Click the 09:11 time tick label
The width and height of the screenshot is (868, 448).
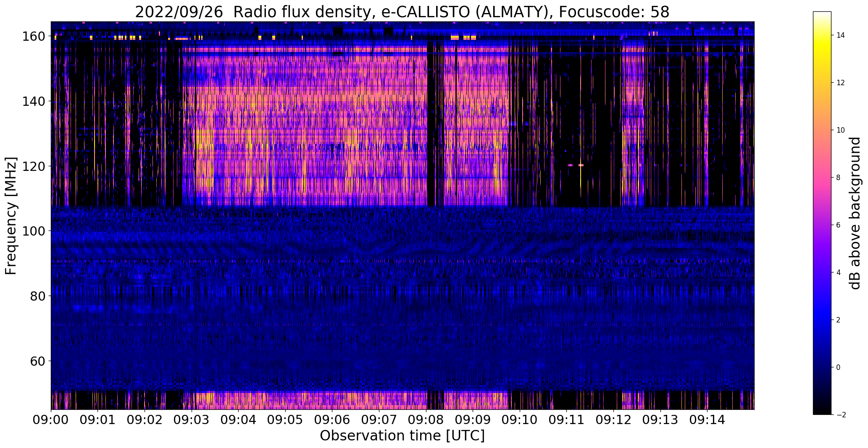pos(567,419)
